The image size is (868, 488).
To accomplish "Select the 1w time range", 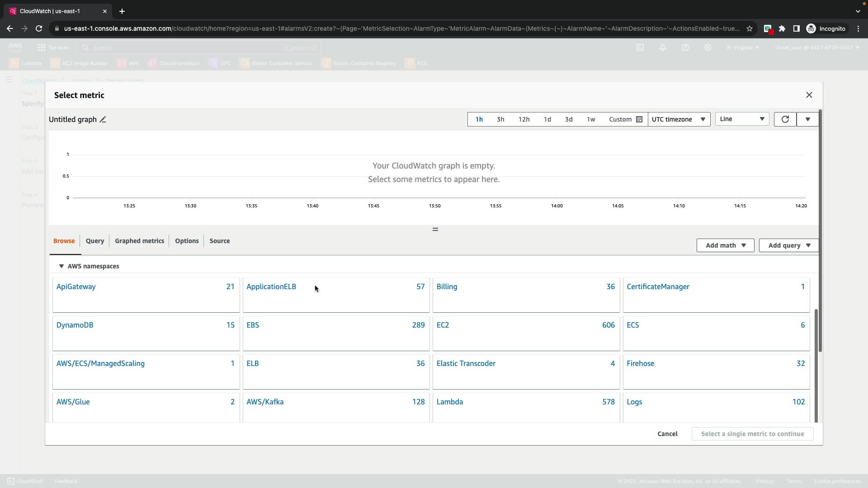I will (590, 119).
